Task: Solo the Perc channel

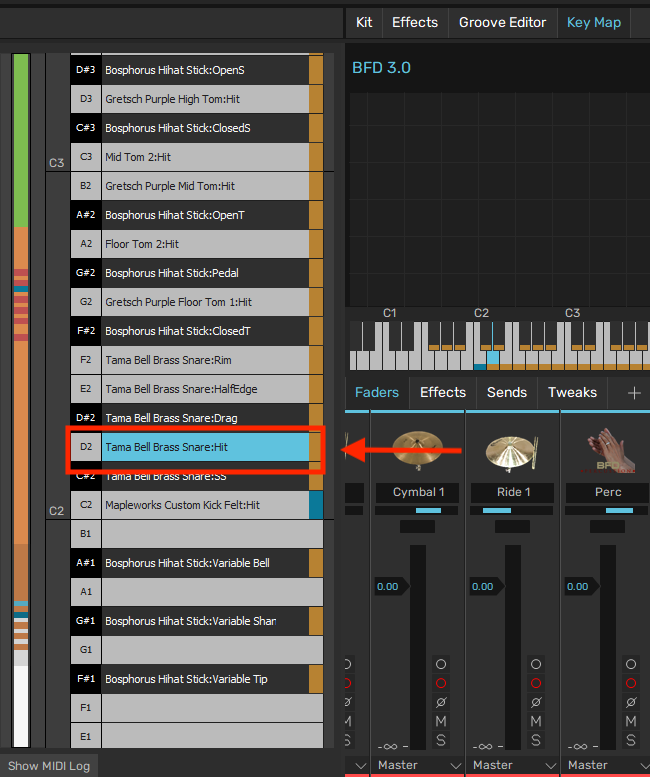Action: tap(631, 740)
